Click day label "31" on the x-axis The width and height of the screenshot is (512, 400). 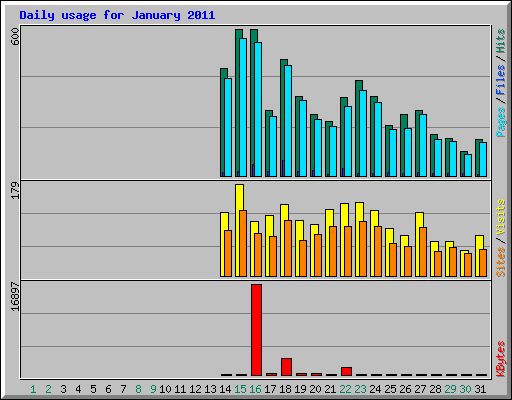[480, 389]
